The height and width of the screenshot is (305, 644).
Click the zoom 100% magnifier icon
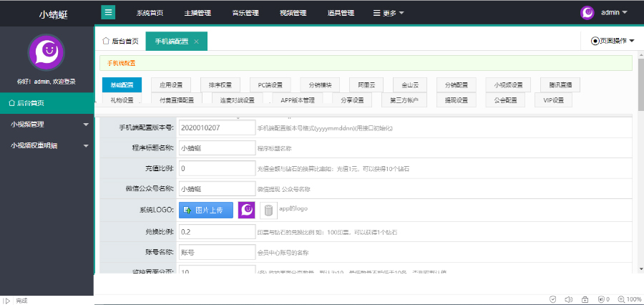(x=622, y=299)
